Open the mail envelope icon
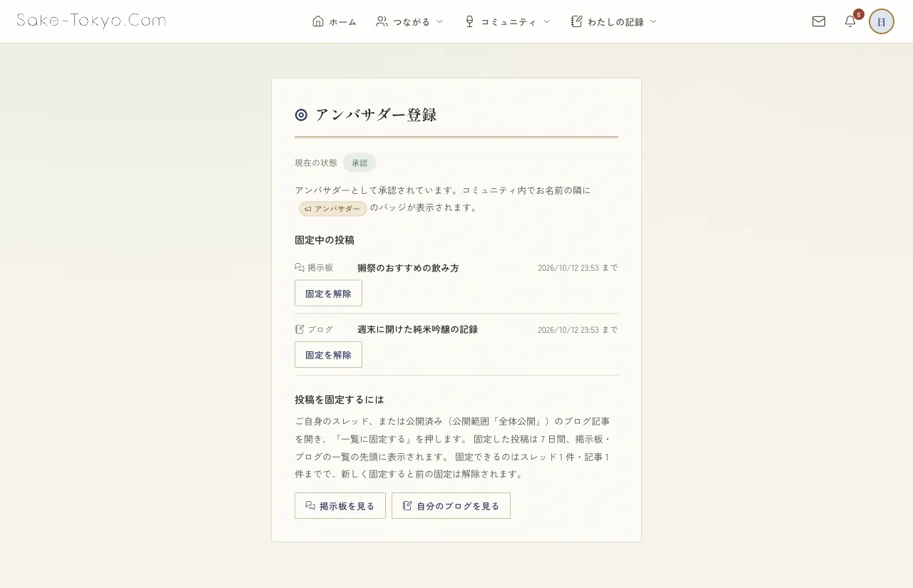Image resolution: width=913 pixels, height=588 pixels. [x=819, y=21]
